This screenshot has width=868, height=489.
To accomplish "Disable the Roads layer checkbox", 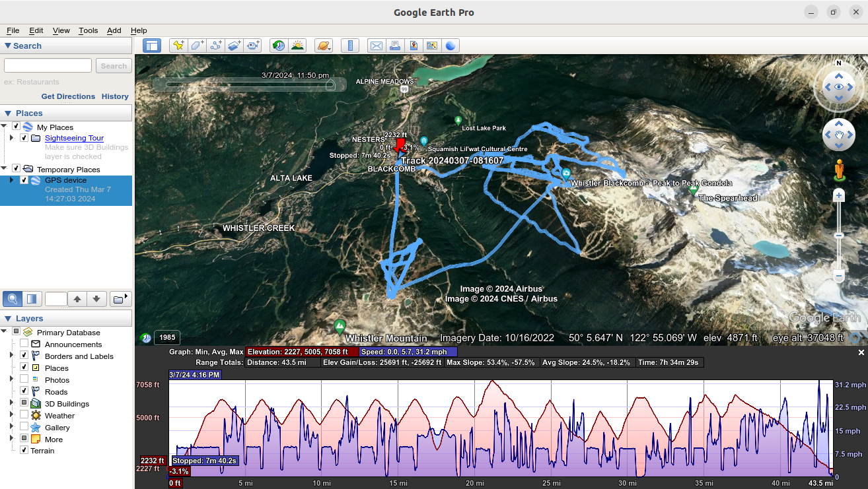I will [x=24, y=391].
